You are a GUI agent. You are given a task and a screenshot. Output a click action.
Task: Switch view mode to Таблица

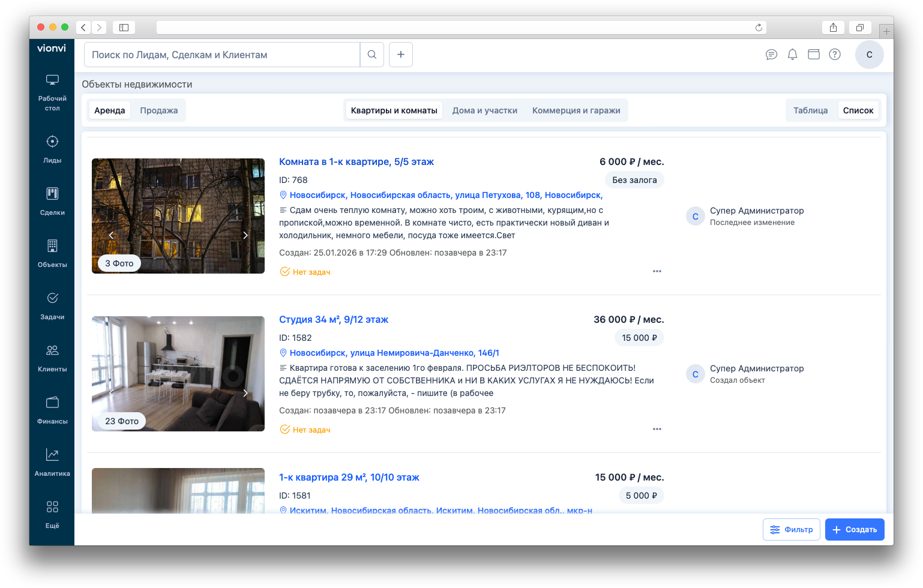[810, 110]
